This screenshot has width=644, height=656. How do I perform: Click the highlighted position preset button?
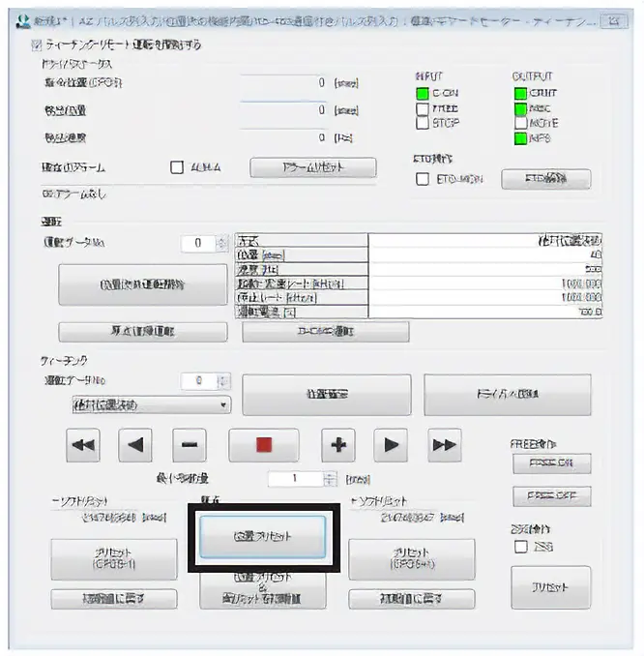[263, 537]
